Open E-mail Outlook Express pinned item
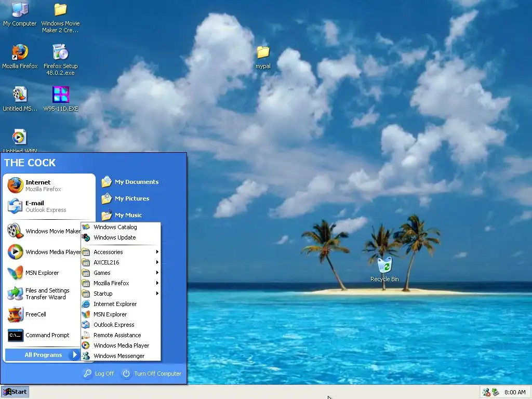 point(49,206)
